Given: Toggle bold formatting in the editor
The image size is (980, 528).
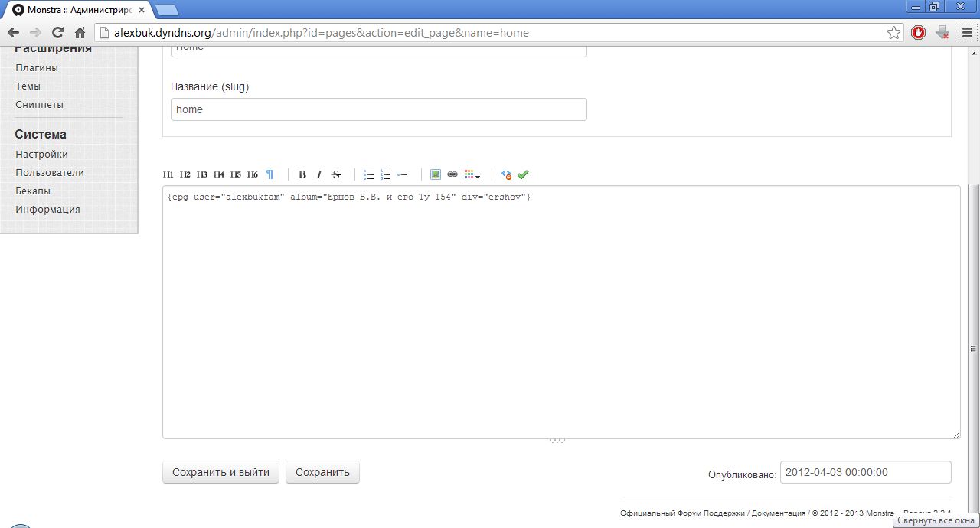Looking at the screenshot, I should [302, 174].
